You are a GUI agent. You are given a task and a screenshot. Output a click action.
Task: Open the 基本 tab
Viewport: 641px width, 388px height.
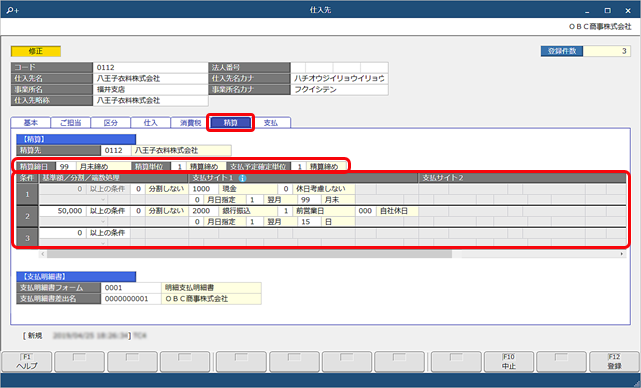click(x=31, y=123)
